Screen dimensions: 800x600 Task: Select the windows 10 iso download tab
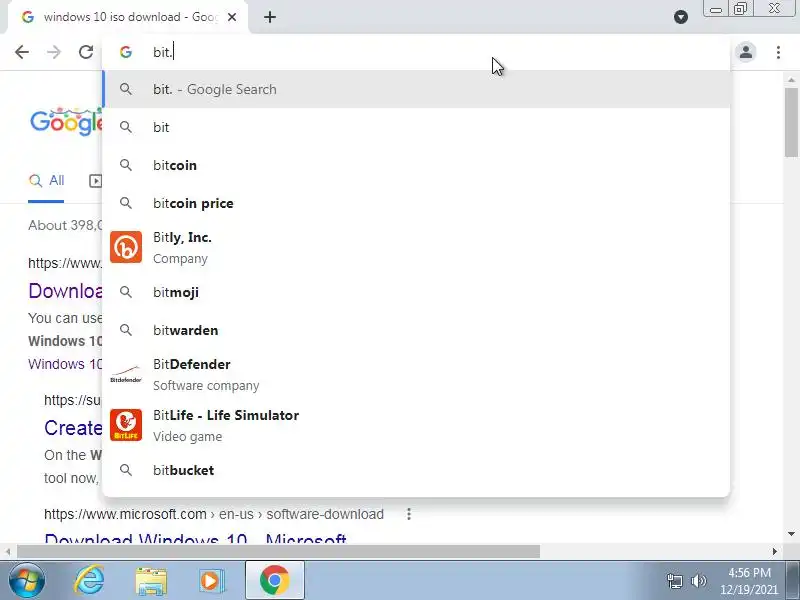coord(128,17)
